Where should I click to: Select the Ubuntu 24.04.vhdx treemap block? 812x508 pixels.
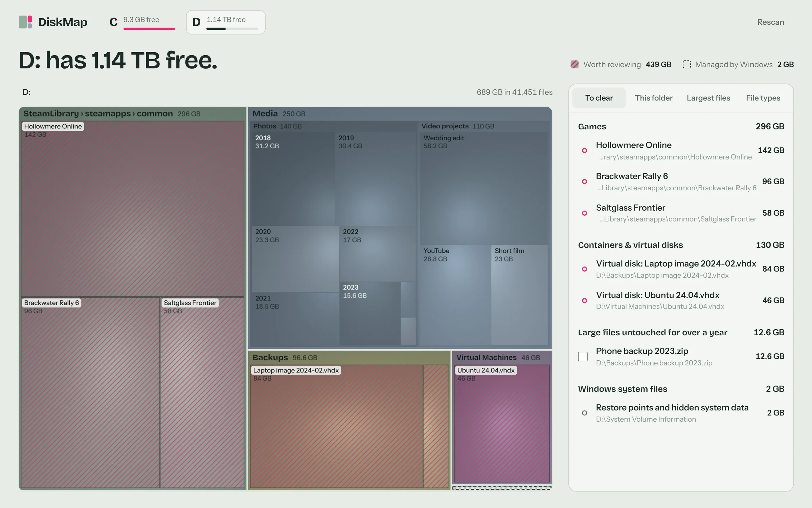click(502, 423)
